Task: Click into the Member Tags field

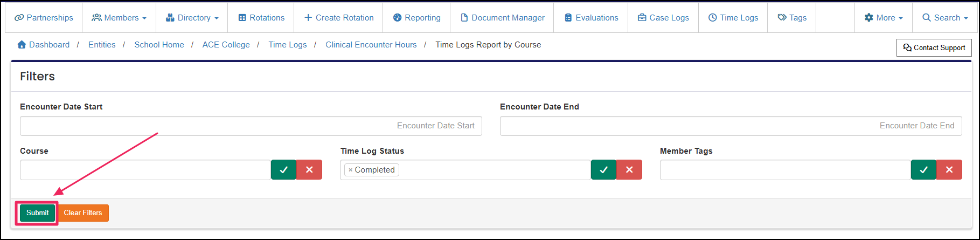Action: [x=786, y=170]
